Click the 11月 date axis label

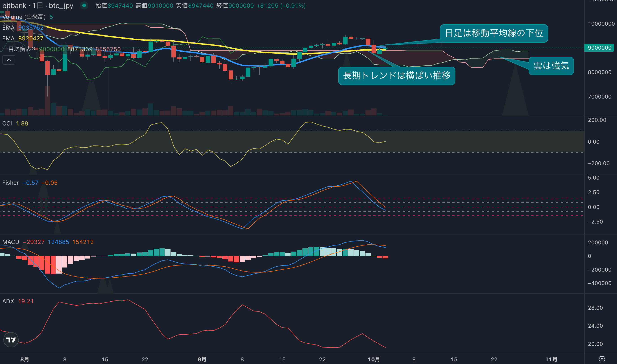click(x=551, y=359)
